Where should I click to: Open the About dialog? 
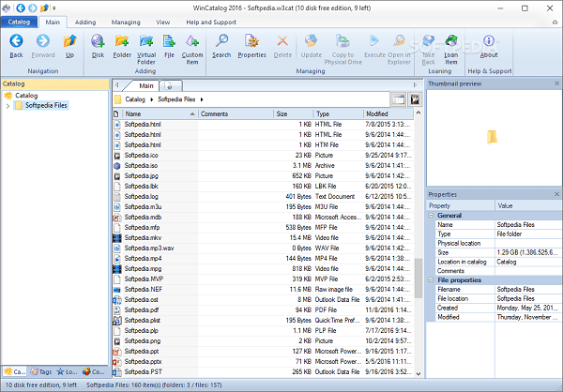(x=489, y=41)
